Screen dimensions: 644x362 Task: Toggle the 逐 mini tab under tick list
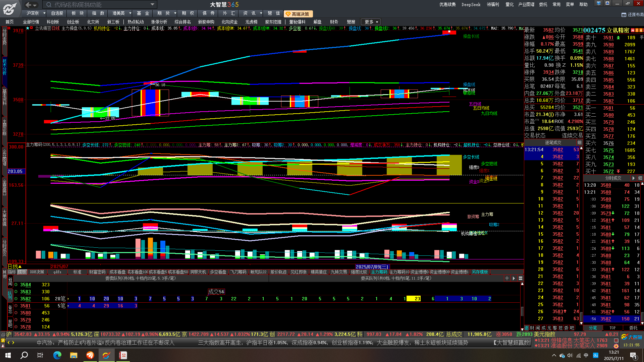coord(527,328)
